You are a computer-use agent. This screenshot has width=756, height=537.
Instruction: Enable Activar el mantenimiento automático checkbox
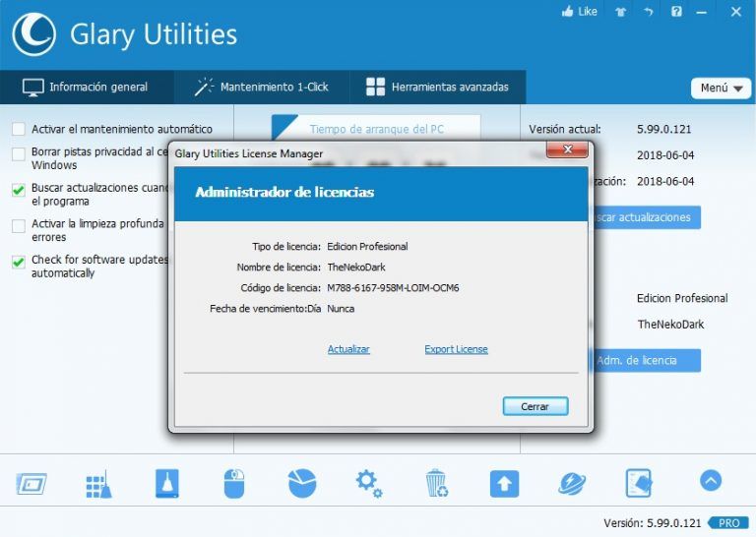click(x=19, y=129)
